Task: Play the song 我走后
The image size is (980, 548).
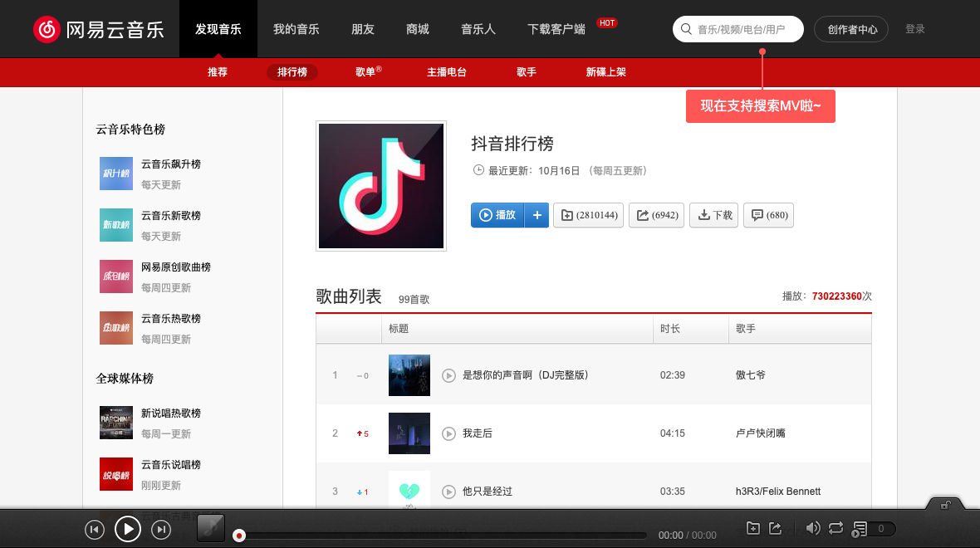Action: point(448,433)
